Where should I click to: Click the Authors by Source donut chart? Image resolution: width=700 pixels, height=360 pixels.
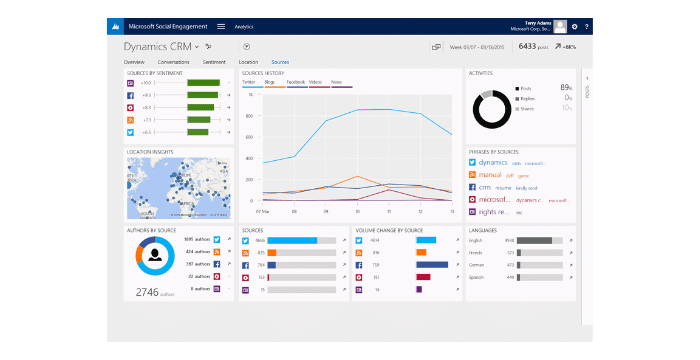tap(155, 256)
